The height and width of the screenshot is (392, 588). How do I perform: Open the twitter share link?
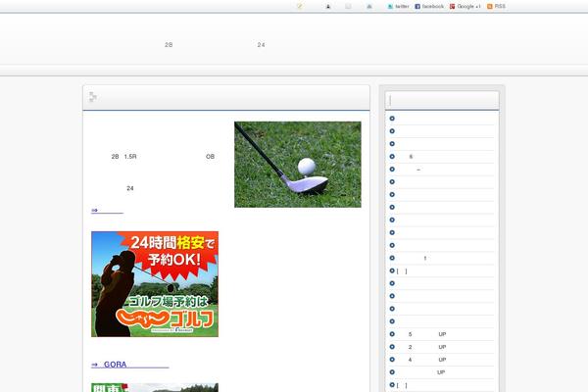402,7
